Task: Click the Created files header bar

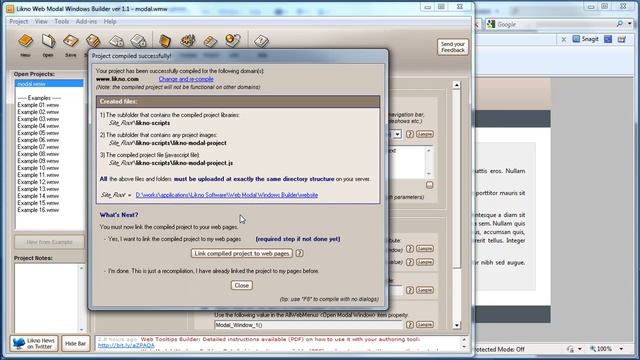Action: pos(238,102)
